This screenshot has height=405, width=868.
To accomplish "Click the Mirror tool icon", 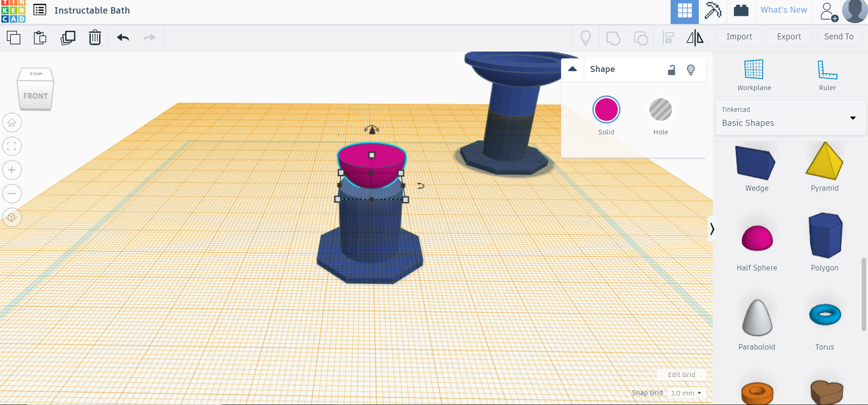I will click(695, 38).
